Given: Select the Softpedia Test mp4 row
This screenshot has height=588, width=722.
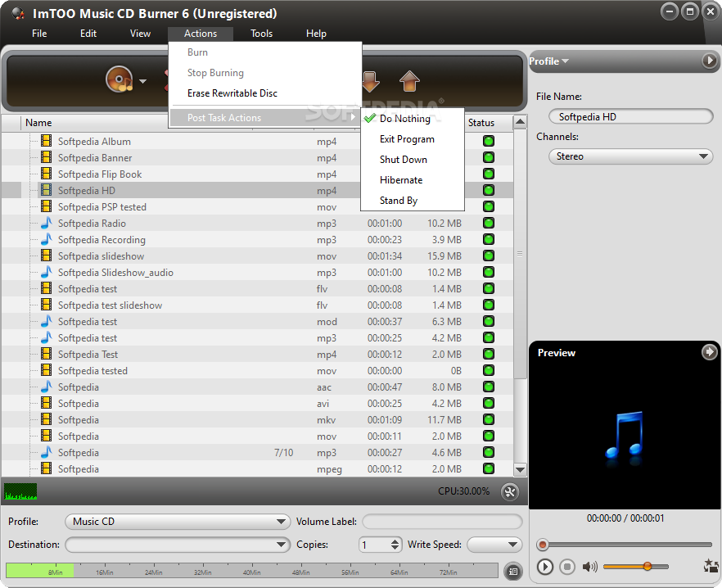Looking at the screenshot, I should 257,355.
